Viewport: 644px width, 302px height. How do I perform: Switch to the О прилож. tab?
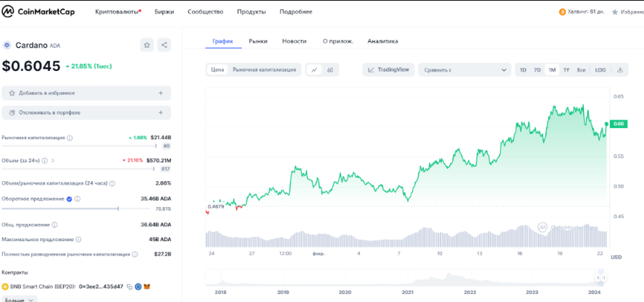pos(338,41)
